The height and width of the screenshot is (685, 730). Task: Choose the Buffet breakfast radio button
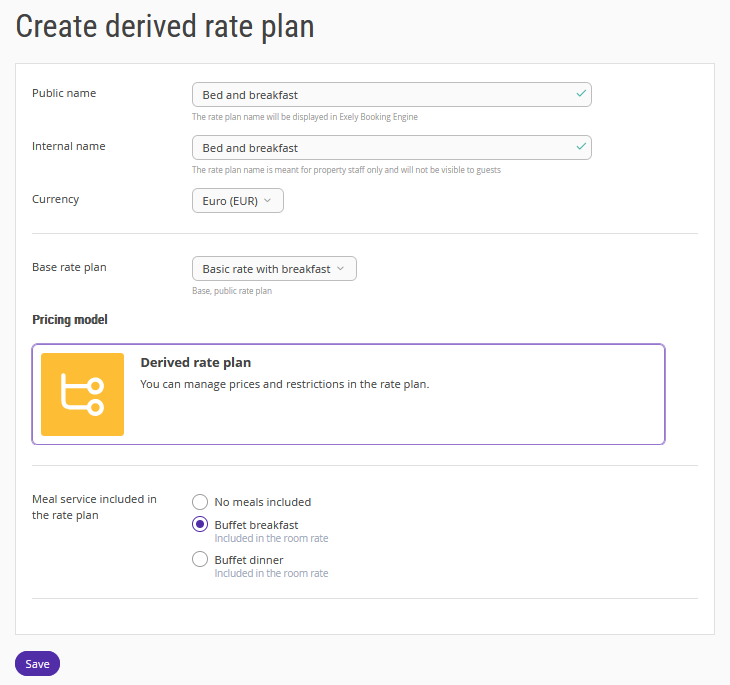200,525
